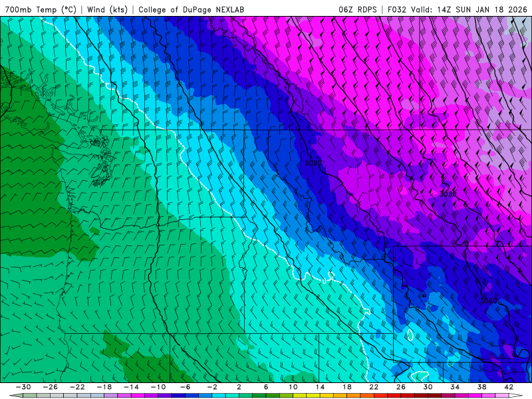Click the 34 color scale label
The height and width of the screenshot is (399, 532).
[x=455, y=387]
